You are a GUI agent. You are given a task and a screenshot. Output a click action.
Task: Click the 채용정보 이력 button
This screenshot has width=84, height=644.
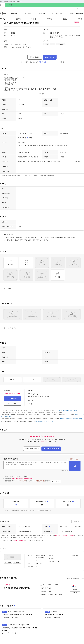pos(75,556)
